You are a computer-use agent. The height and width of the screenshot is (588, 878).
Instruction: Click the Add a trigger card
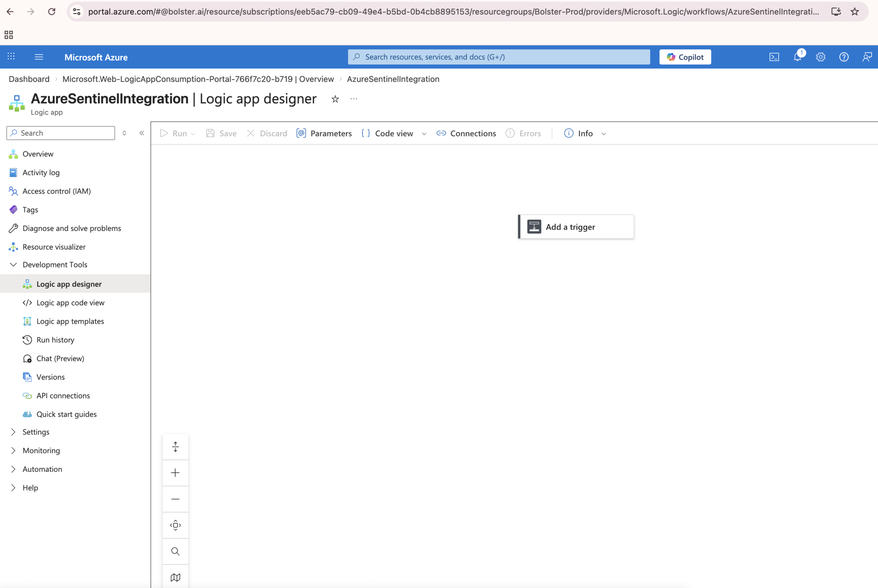(576, 227)
